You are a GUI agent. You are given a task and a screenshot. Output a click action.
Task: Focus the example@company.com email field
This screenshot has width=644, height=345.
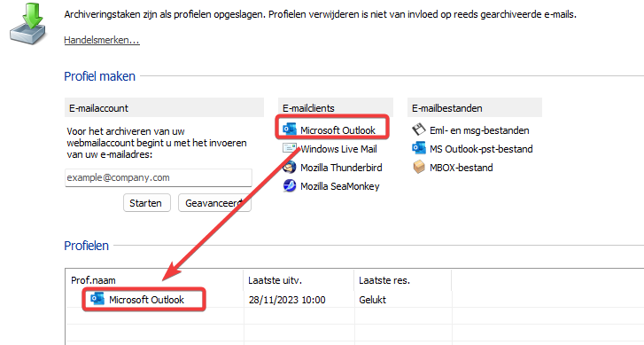(159, 177)
